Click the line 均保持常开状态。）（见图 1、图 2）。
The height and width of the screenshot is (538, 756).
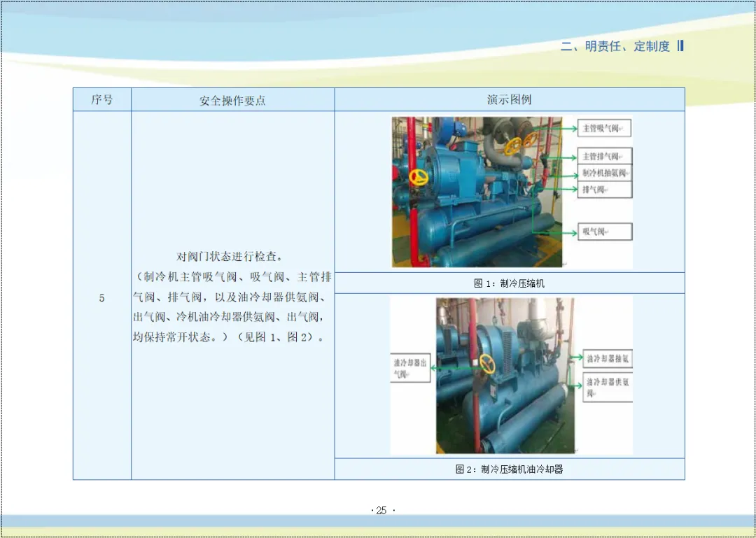pyautogui.click(x=230, y=337)
